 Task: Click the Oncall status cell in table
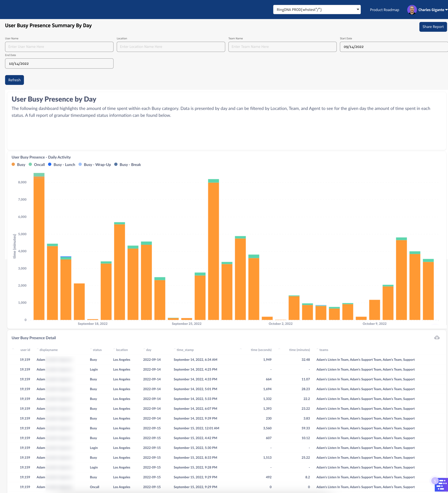[94, 487]
